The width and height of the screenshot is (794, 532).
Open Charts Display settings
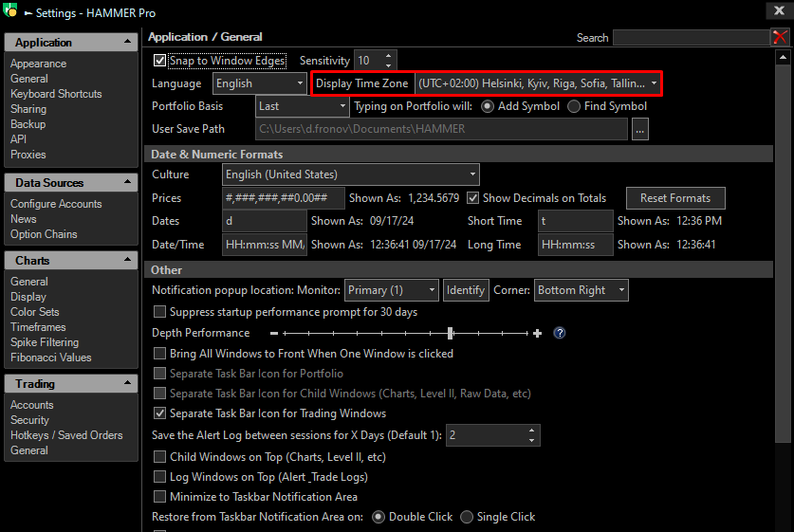pyautogui.click(x=28, y=297)
